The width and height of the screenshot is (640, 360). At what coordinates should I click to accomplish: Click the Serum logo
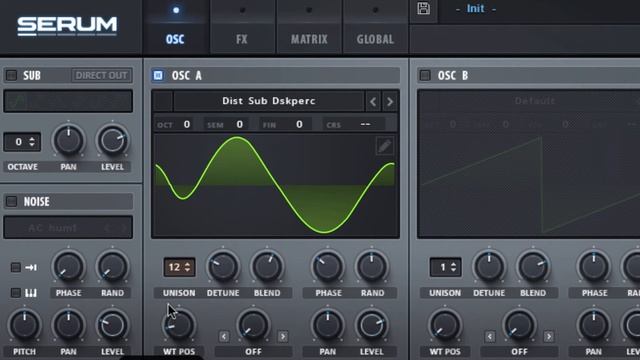[67, 26]
